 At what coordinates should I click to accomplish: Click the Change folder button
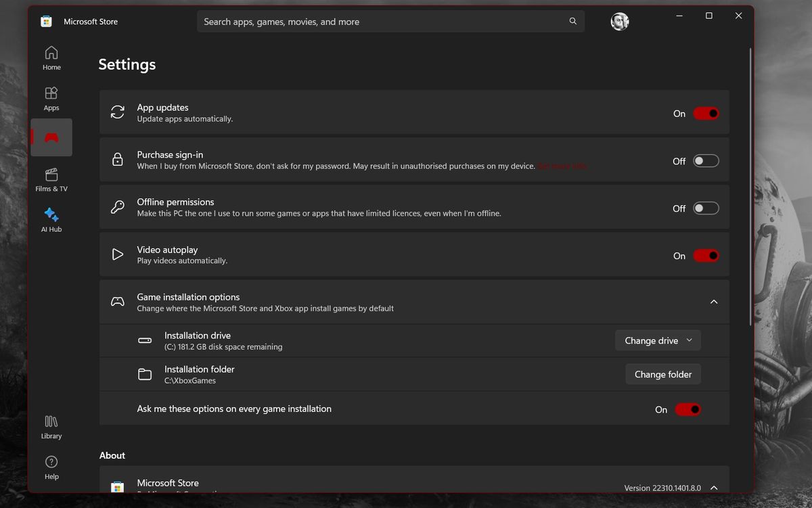pyautogui.click(x=662, y=373)
